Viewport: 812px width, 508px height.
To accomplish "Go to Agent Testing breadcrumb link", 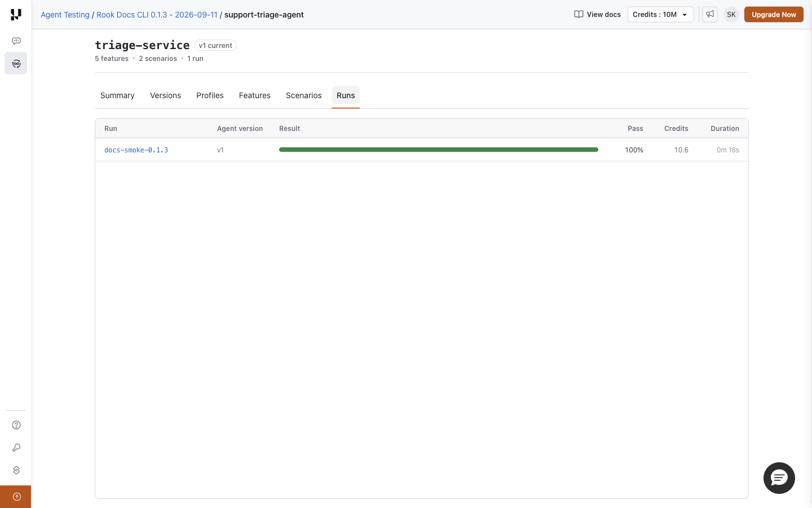I will click(65, 15).
